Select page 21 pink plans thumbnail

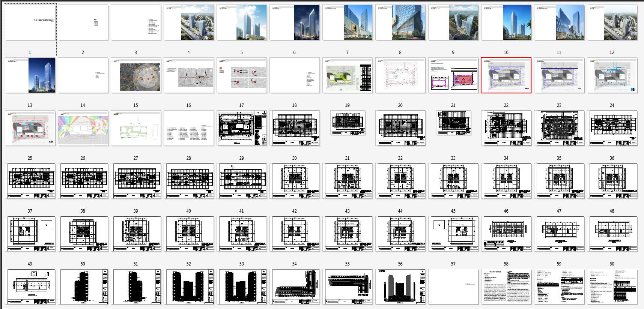coord(453,75)
